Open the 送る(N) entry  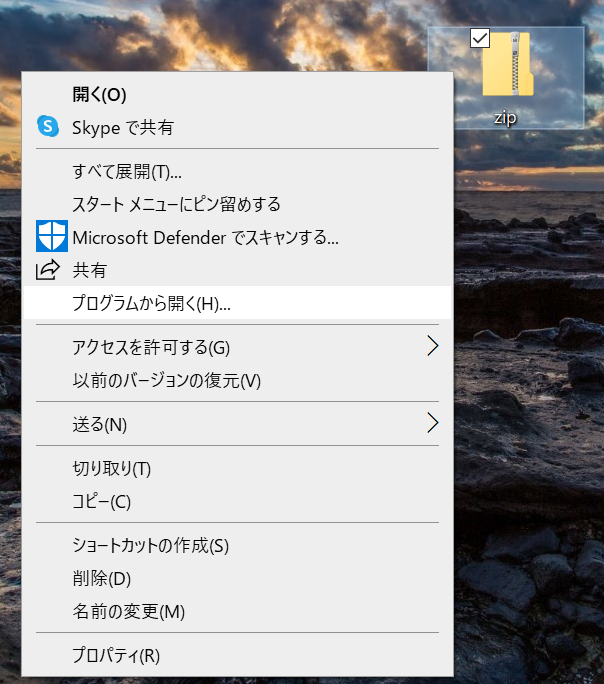[238, 424]
